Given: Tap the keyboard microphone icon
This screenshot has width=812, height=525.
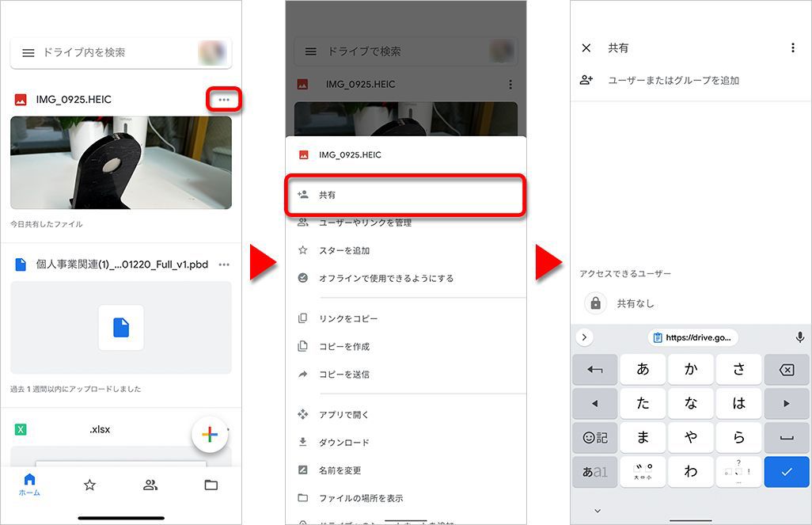Looking at the screenshot, I should coord(800,337).
